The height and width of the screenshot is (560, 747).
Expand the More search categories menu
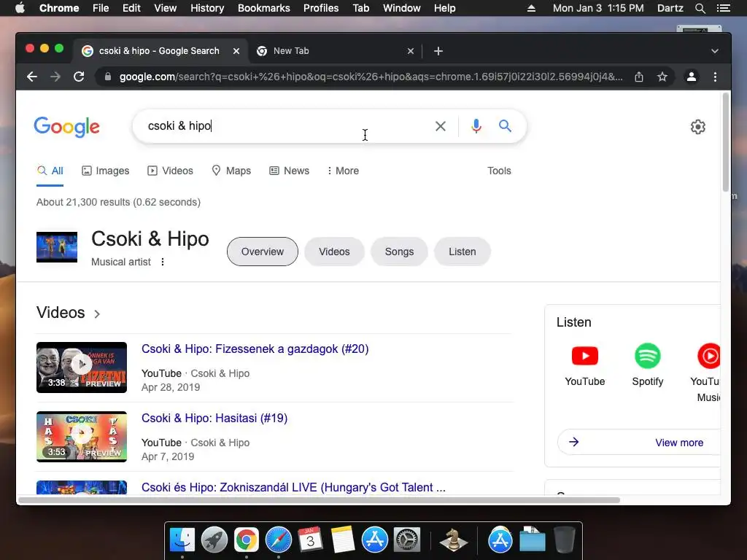[x=343, y=171]
